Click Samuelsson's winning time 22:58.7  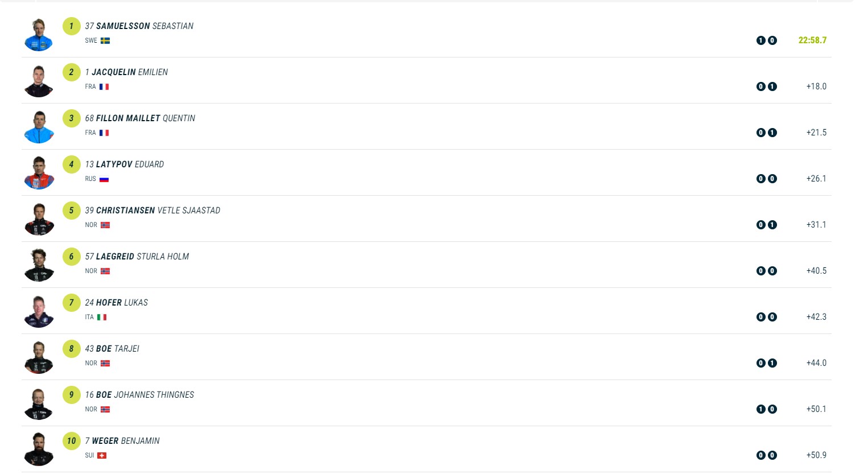coord(812,40)
